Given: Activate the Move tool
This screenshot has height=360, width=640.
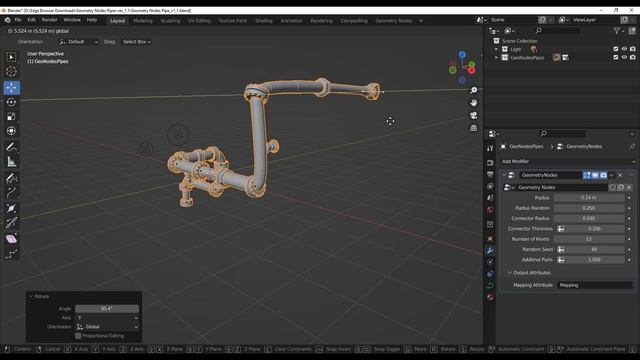Looking at the screenshot, I should pyautogui.click(x=11, y=88).
